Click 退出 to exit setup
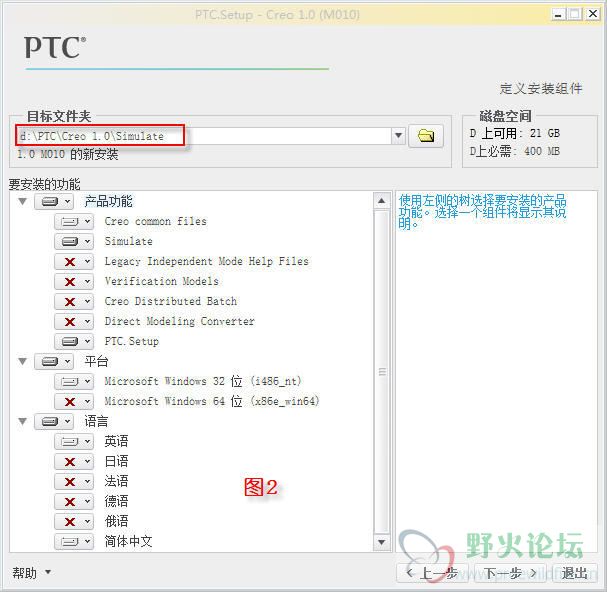The width and height of the screenshot is (607, 592). [x=574, y=573]
